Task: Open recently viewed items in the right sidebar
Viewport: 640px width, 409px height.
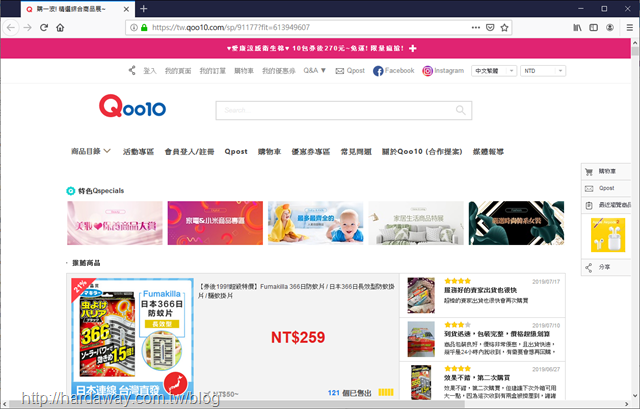Action: tap(606, 205)
